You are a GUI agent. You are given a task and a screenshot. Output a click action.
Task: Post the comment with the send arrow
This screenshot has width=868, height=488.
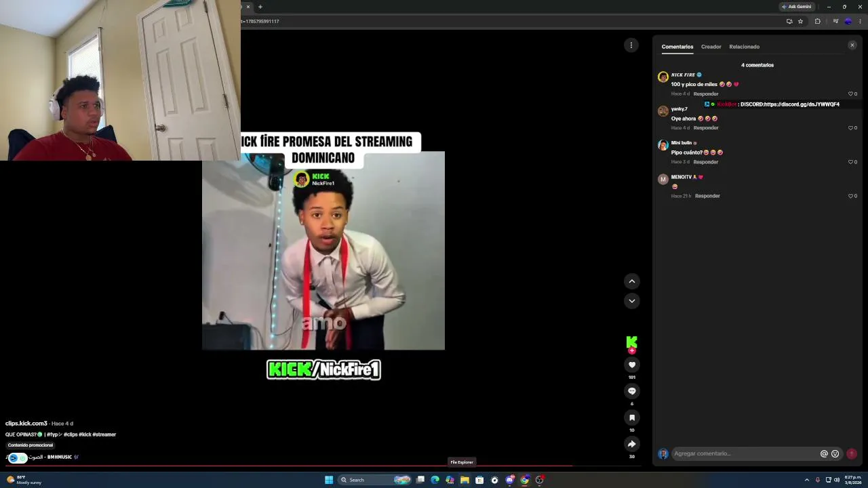(852, 454)
